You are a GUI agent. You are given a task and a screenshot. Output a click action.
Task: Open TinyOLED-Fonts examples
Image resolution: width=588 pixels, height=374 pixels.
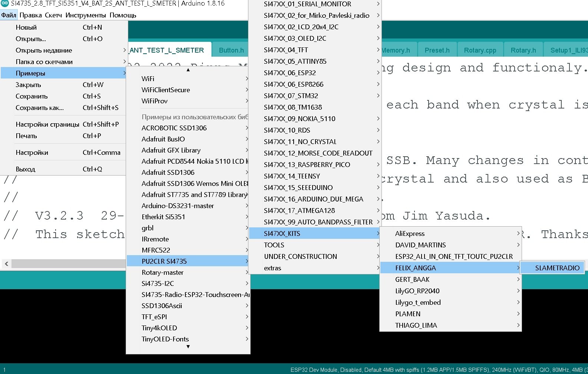(188, 339)
